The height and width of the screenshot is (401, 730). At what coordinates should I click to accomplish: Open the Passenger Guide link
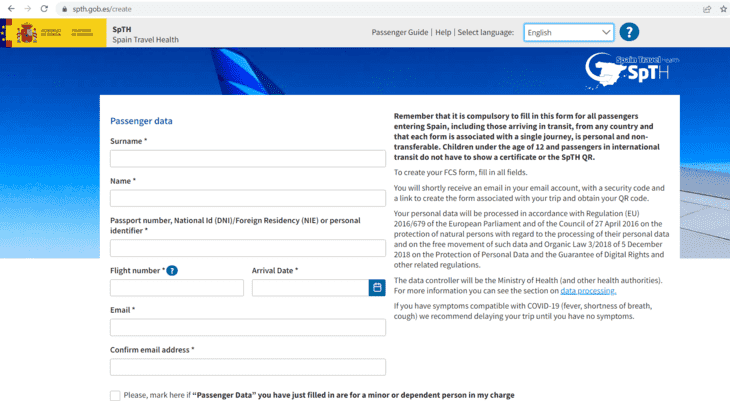click(x=399, y=32)
